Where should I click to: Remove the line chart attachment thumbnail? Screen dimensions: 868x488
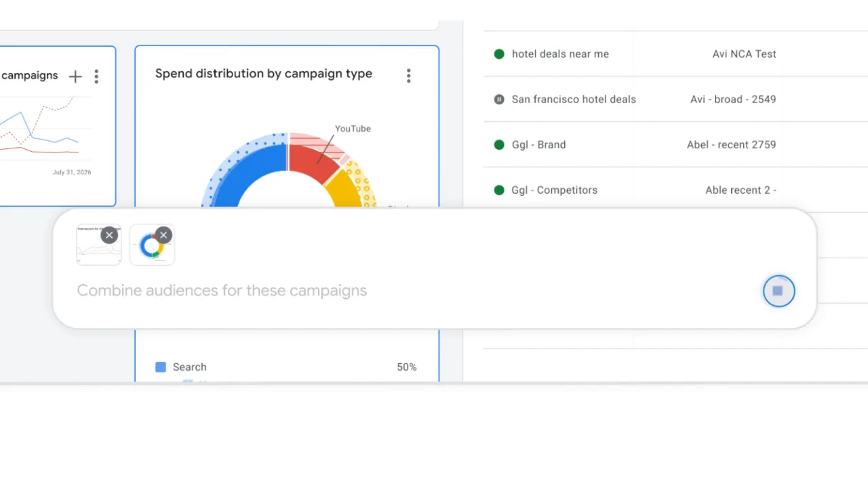[109, 235]
